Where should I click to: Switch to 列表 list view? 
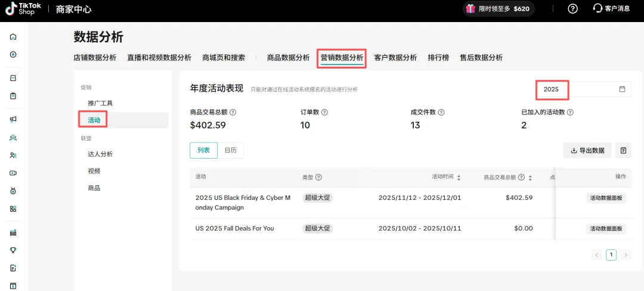point(203,151)
